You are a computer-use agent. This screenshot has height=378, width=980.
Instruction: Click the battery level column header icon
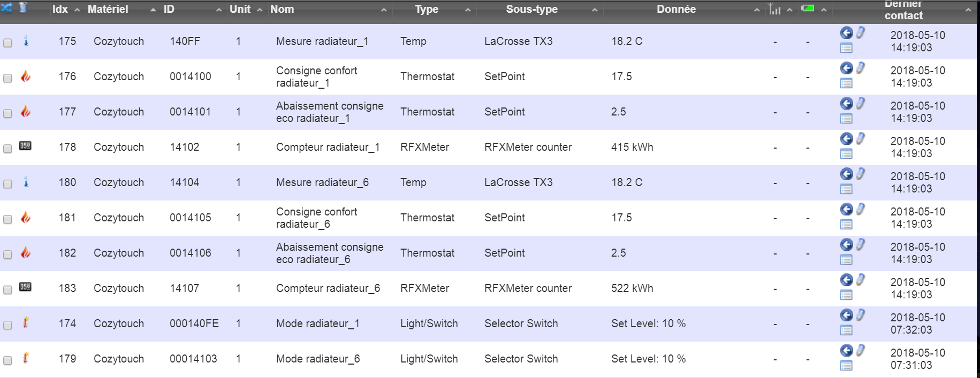point(808,8)
